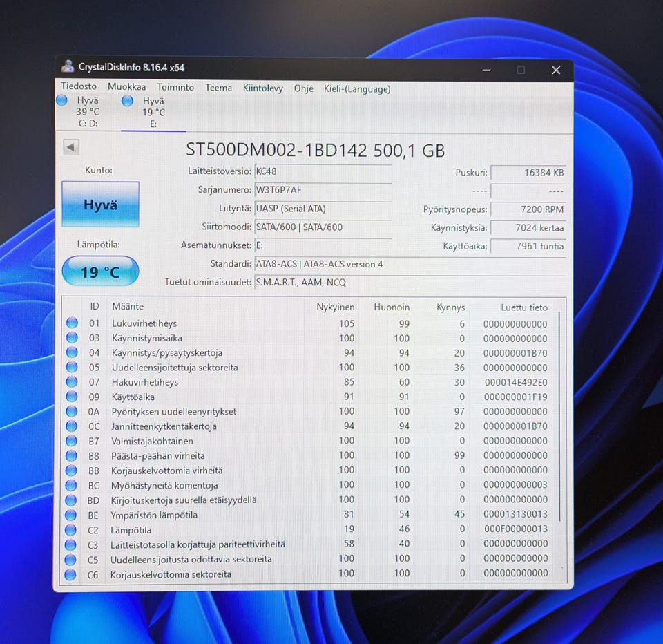Image resolution: width=663 pixels, height=644 pixels.
Task: Open the Muokkaa menu
Action: click(x=126, y=87)
